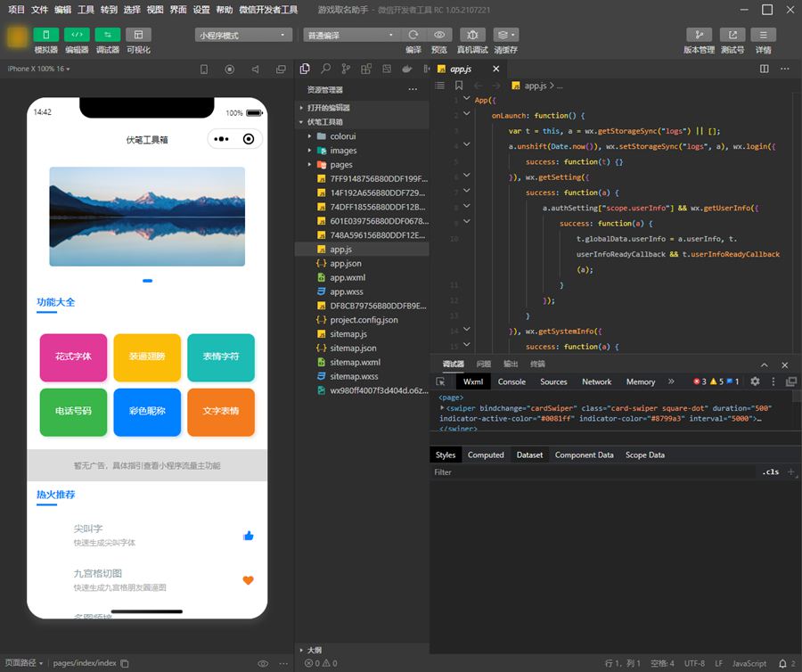Tap the 花式字体 button in simulator
802x672 pixels.
click(73, 356)
